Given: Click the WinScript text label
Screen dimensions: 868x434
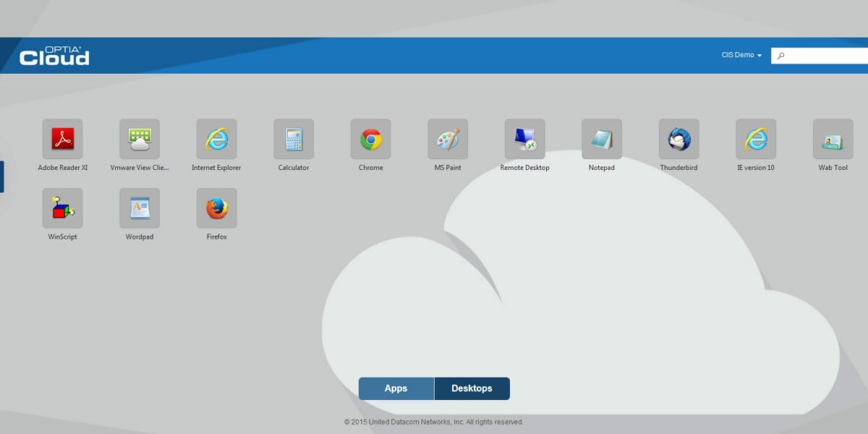Looking at the screenshot, I should coord(63,237).
